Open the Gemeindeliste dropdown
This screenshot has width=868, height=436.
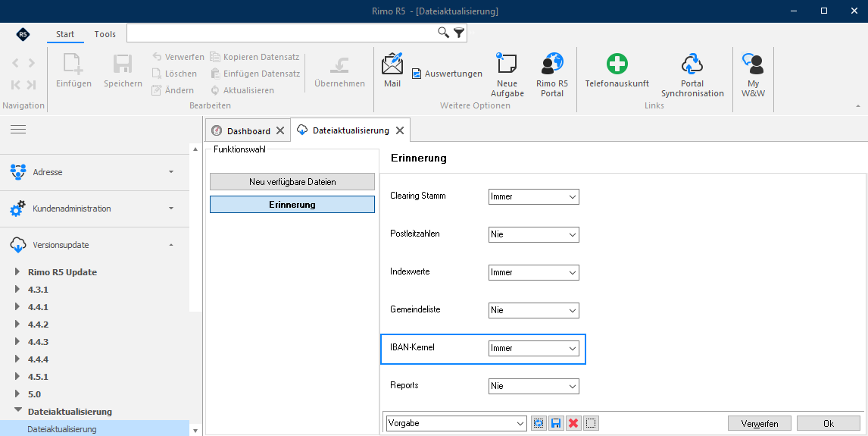click(534, 310)
